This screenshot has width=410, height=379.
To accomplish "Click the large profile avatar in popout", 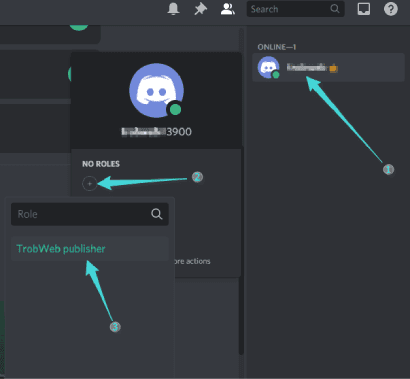I will coord(156,90).
